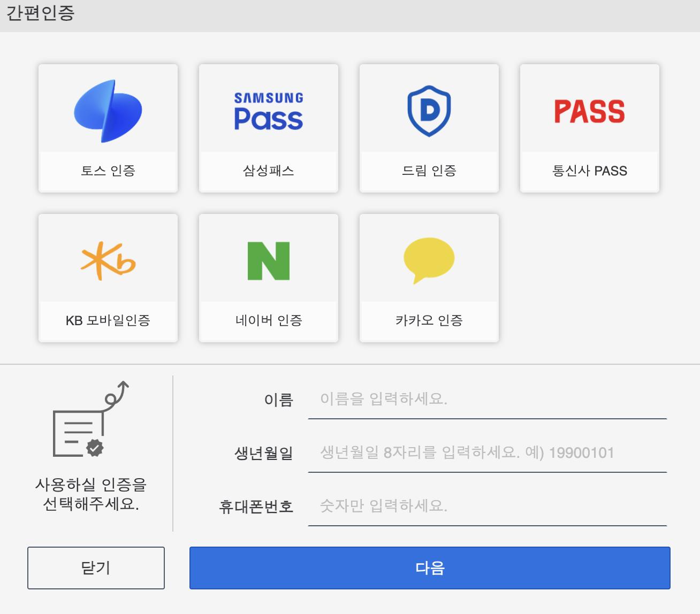Image resolution: width=700 pixels, height=614 pixels.
Task: Select the Dream shield D icon
Action: coord(429,111)
